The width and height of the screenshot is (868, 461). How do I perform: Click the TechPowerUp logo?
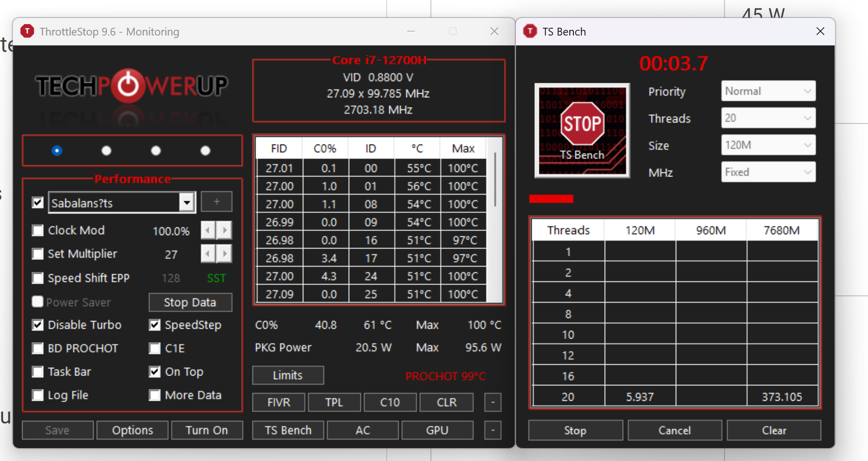point(132,85)
